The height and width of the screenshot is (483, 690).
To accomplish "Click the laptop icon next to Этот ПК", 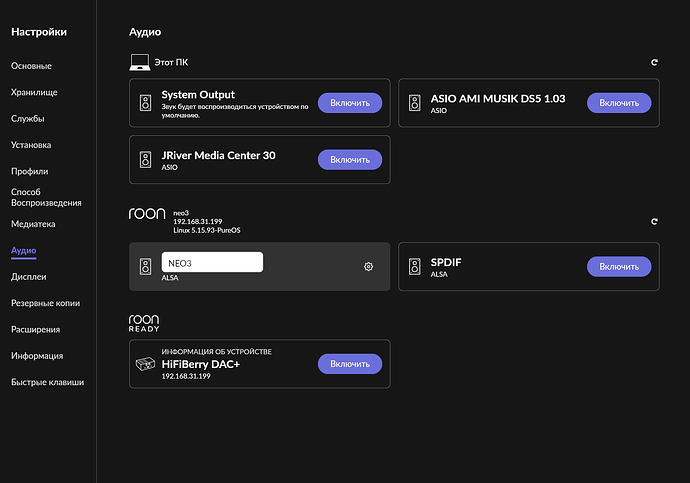I will click(139, 62).
